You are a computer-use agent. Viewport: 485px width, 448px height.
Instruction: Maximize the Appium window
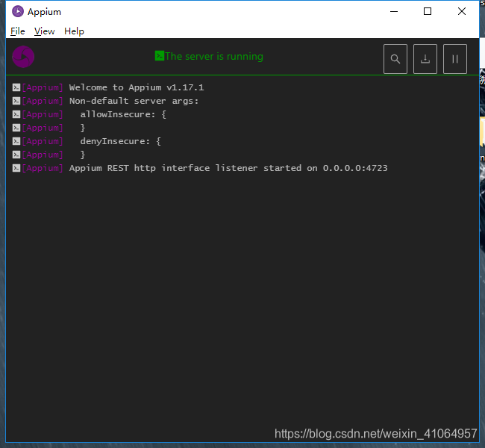[428, 12]
